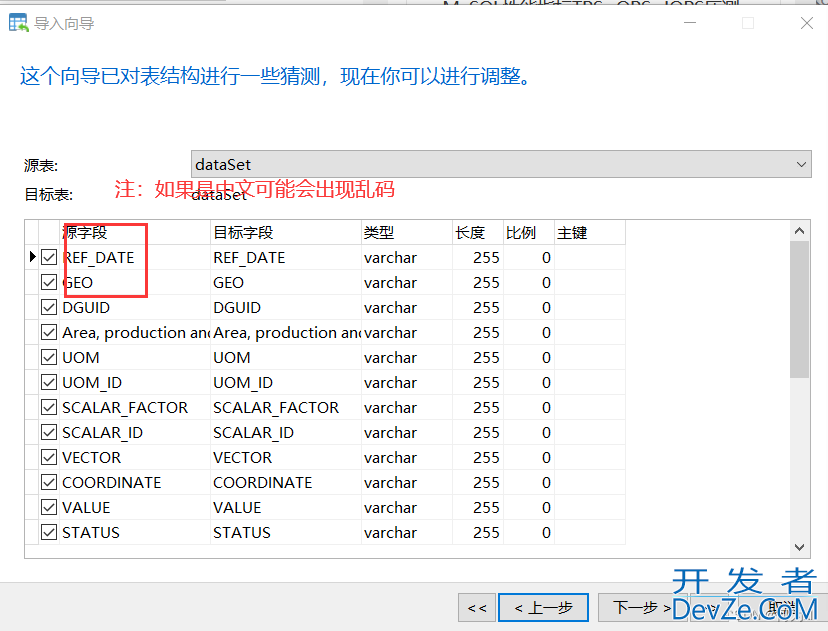Click the type column header

pyautogui.click(x=407, y=232)
